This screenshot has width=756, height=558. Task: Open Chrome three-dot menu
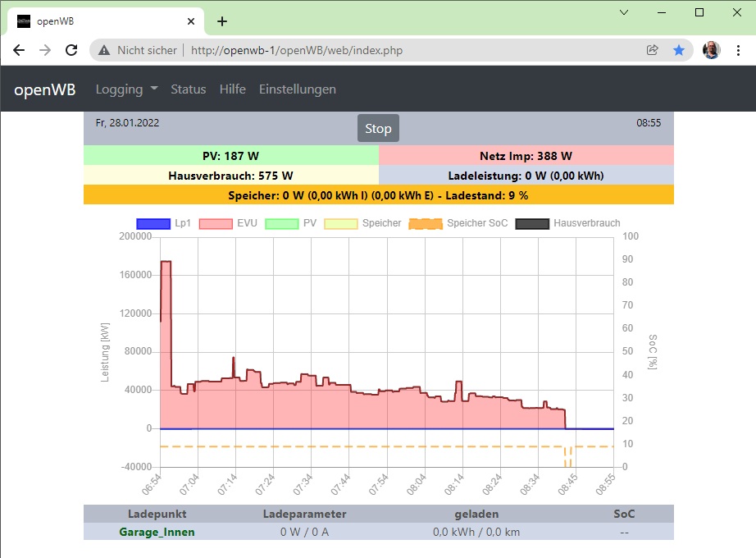(x=738, y=50)
